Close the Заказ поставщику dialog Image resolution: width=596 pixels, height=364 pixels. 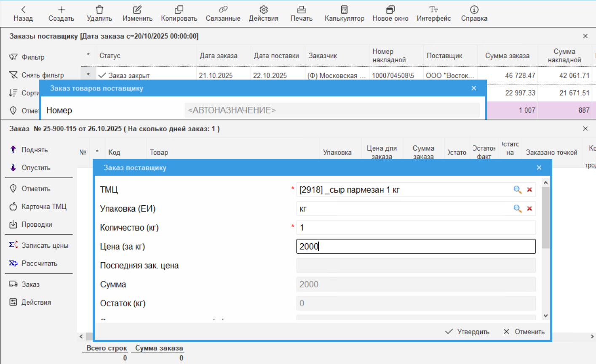[539, 167]
